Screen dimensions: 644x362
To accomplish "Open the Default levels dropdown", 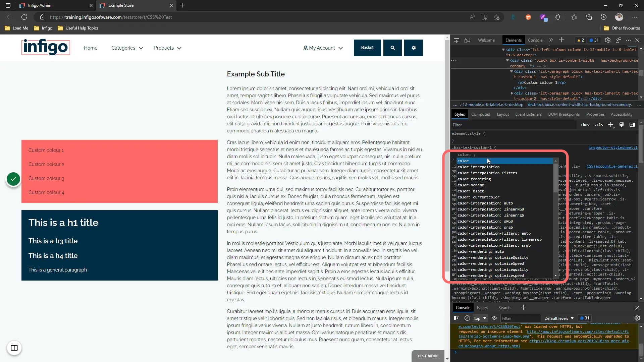I will pyautogui.click(x=559, y=318).
